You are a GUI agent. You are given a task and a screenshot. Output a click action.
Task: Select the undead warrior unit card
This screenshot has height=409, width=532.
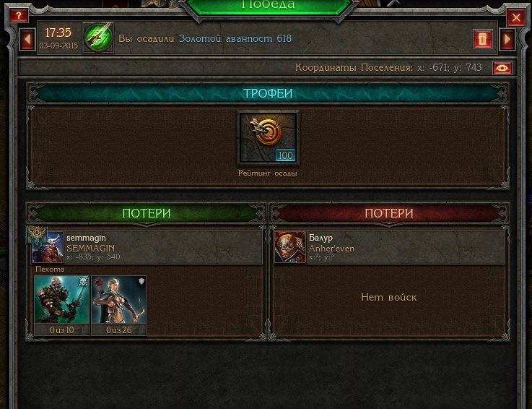click(x=62, y=306)
